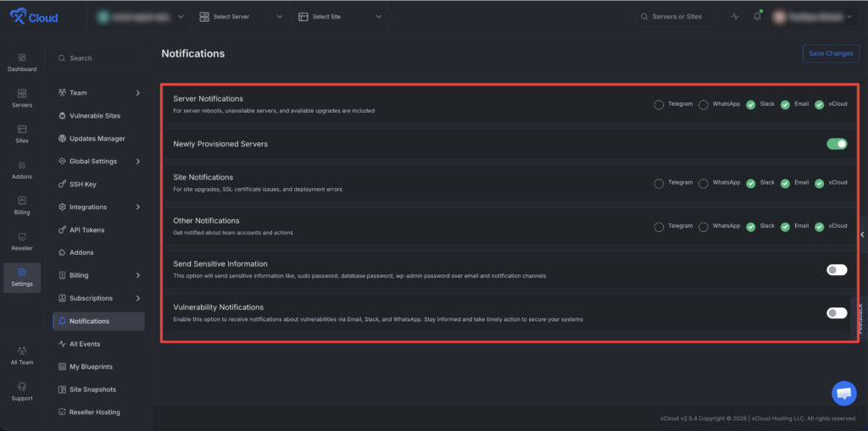This screenshot has width=868, height=431.
Task: Open the Support headset icon
Action: (x=22, y=387)
